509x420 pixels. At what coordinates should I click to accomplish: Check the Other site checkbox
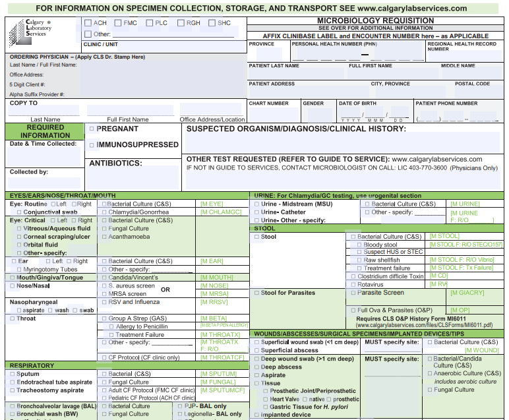pos(88,34)
